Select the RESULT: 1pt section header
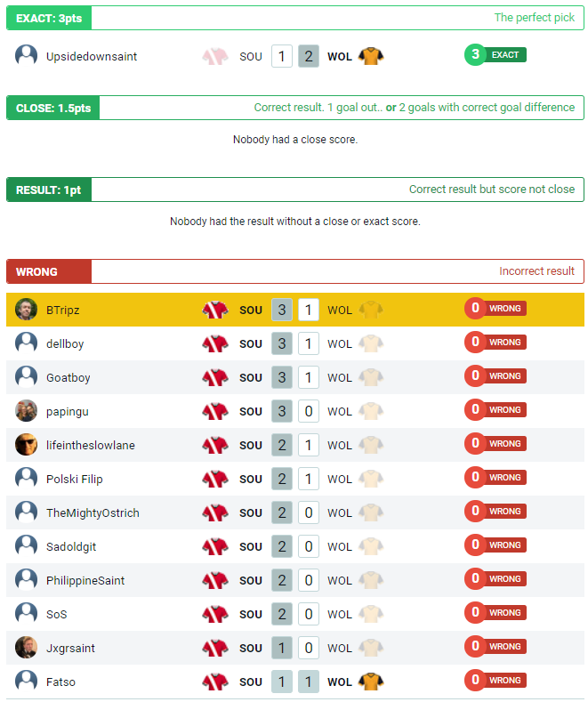Viewport: 588px width, 702px height. [49, 190]
